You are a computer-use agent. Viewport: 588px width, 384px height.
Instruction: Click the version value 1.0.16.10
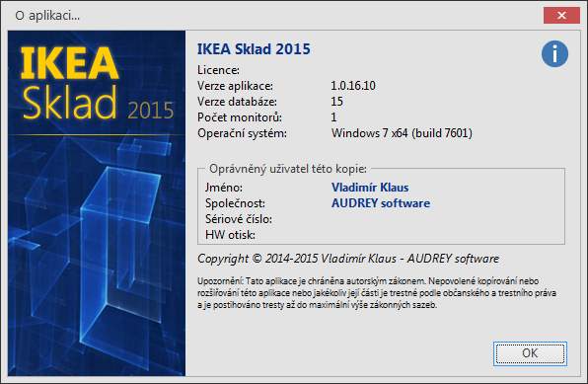[353, 86]
